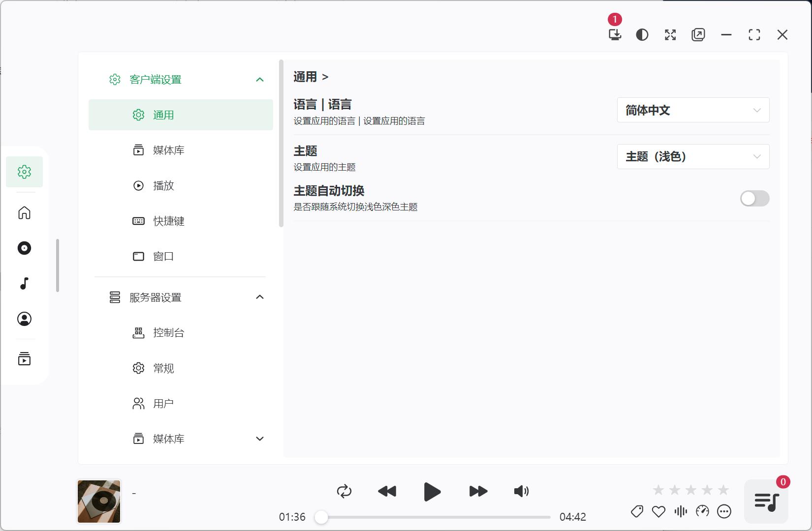
Task: Toggle the repeat mode in the playback bar
Action: (344, 491)
